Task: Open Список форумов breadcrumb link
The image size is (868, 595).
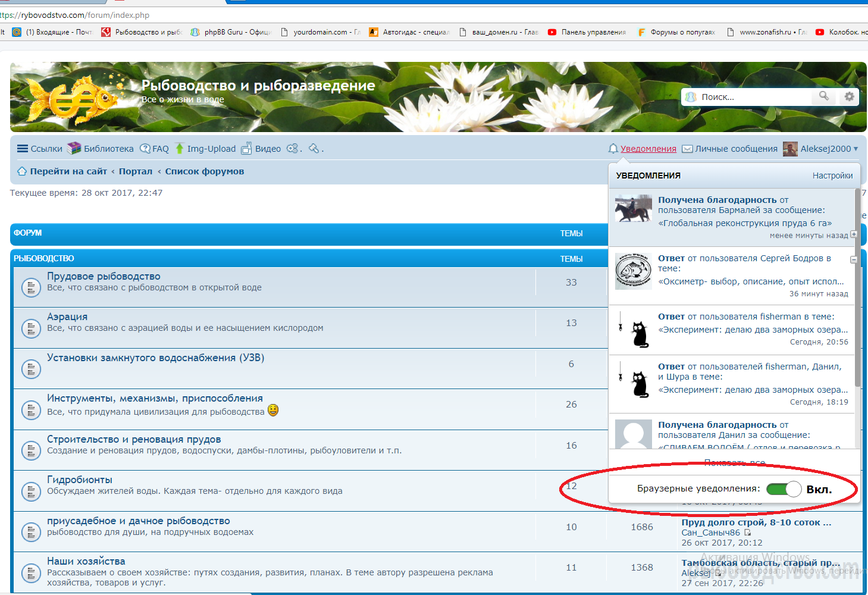Action: [x=205, y=171]
